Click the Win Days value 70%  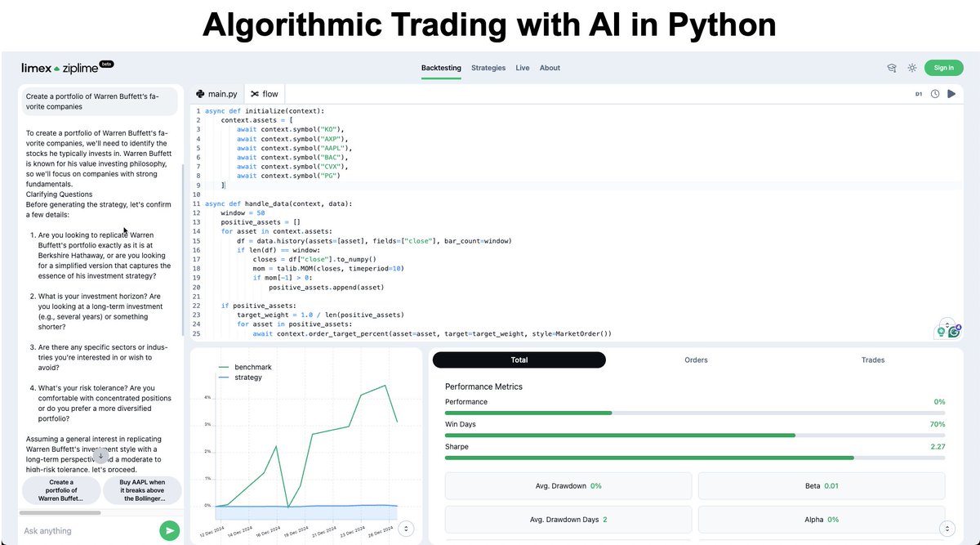tap(938, 424)
